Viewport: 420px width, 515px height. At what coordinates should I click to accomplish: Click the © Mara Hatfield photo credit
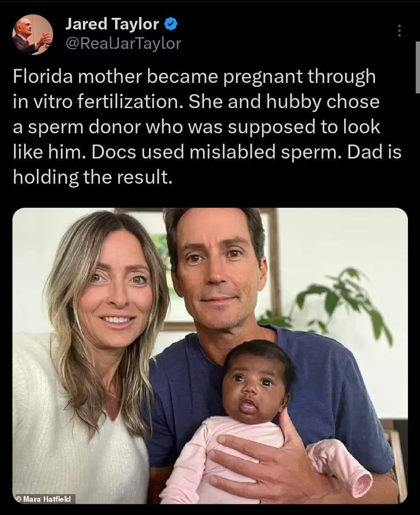44,499
